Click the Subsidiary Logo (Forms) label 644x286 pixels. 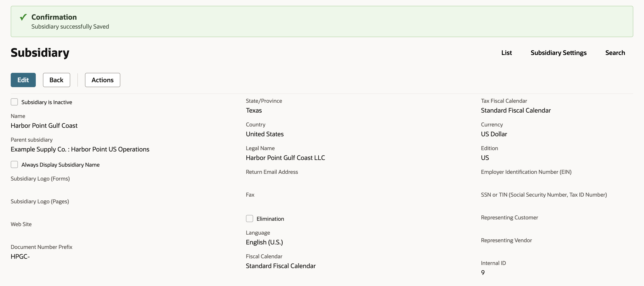[40, 179]
